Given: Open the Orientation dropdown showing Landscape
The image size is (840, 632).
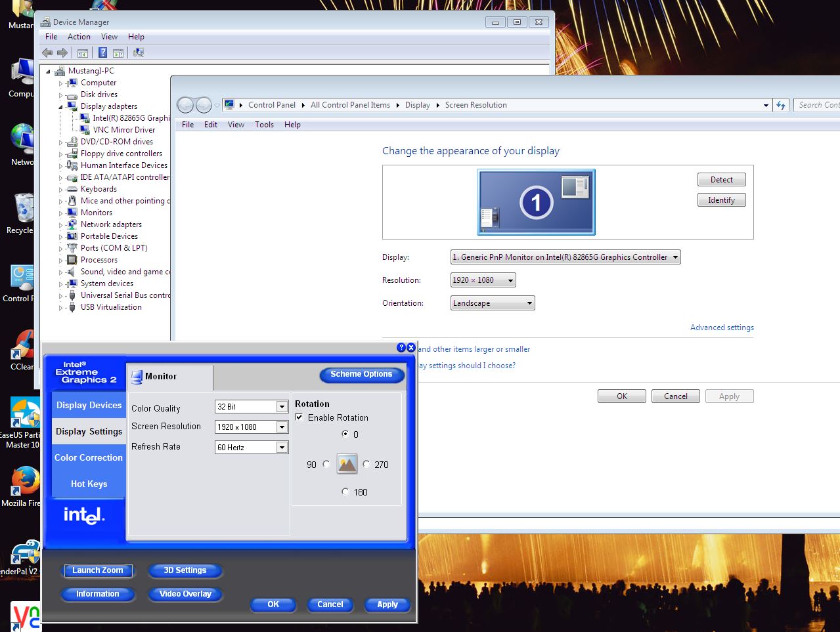Looking at the screenshot, I should [x=493, y=303].
